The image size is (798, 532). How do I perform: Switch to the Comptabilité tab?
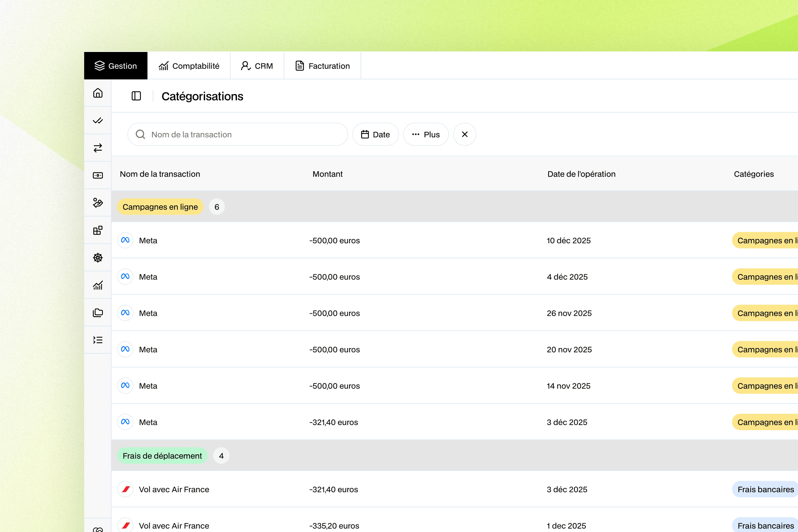coord(189,66)
